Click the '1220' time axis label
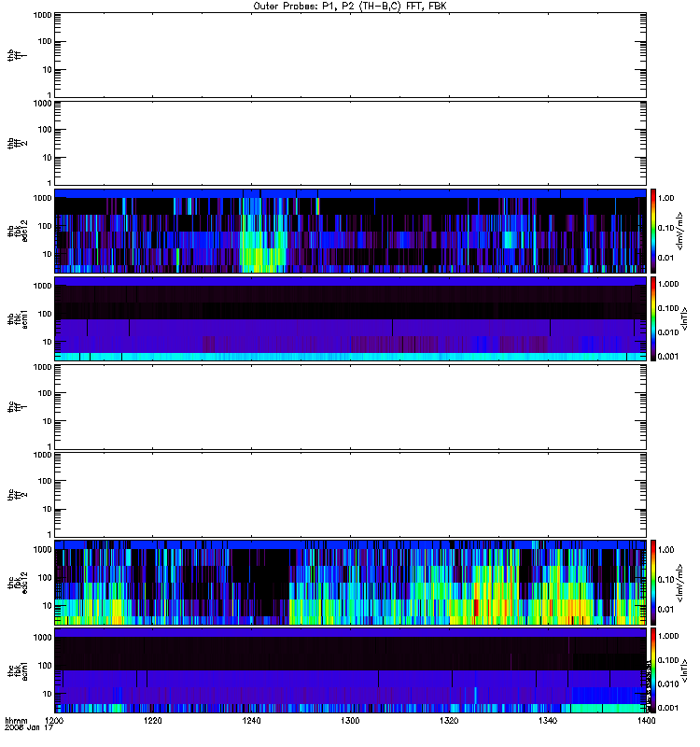 pyautogui.click(x=152, y=720)
